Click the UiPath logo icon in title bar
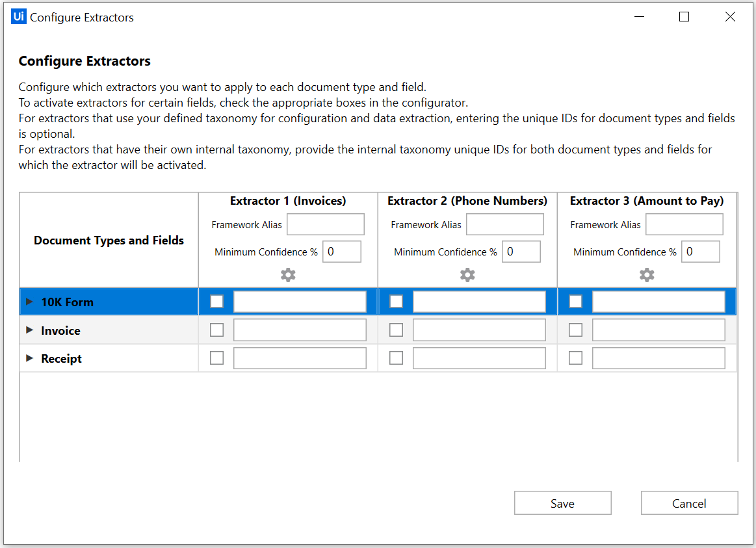The height and width of the screenshot is (548, 756). pyautogui.click(x=19, y=18)
